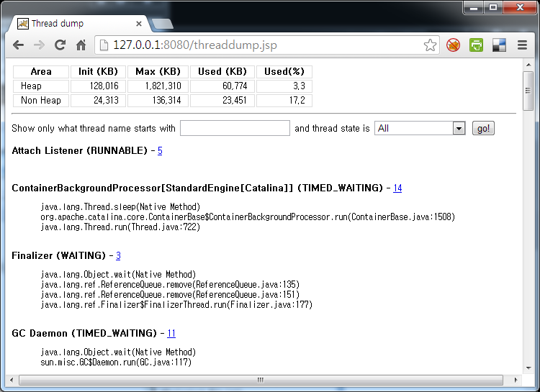
Task: Go to the browser home page
Action: click(81, 45)
